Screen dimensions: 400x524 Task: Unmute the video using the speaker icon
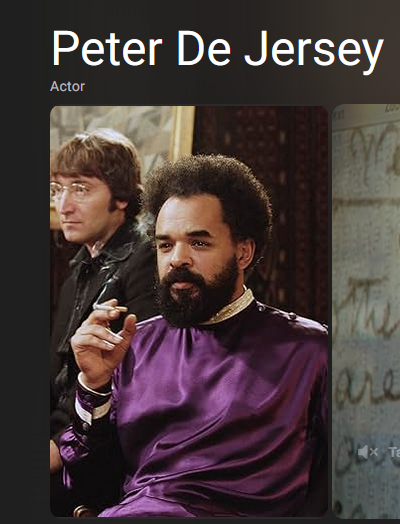click(368, 452)
